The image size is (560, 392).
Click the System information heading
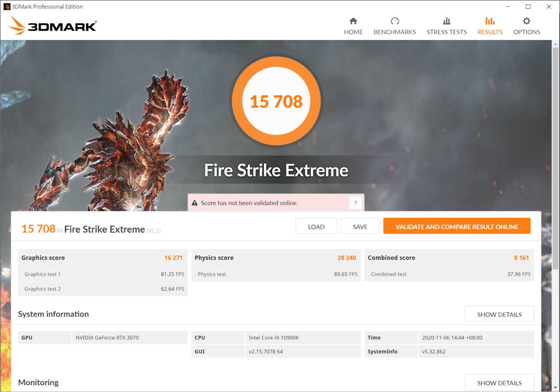tap(53, 314)
